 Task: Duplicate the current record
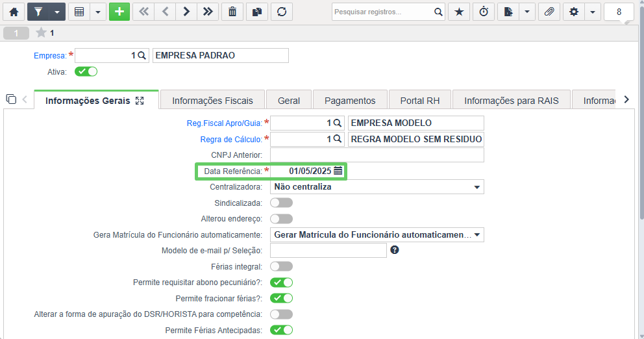(x=257, y=12)
